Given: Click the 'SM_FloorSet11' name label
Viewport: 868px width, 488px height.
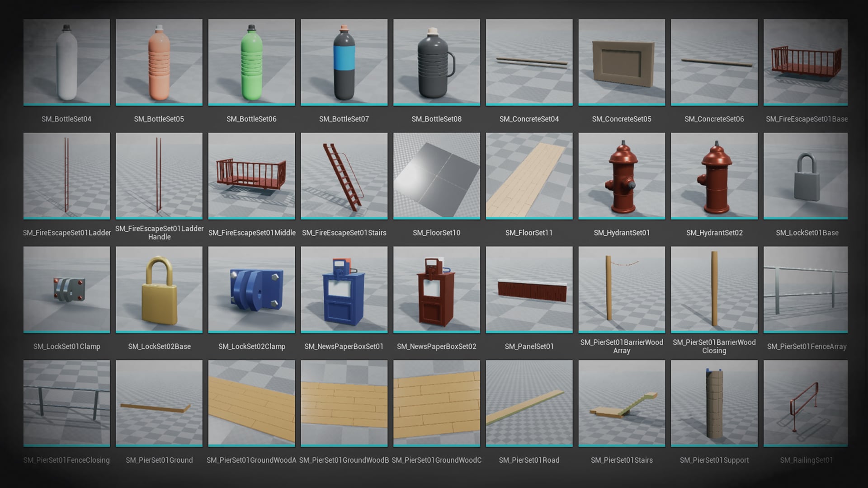Looking at the screenshot, I should pos(529,233).
